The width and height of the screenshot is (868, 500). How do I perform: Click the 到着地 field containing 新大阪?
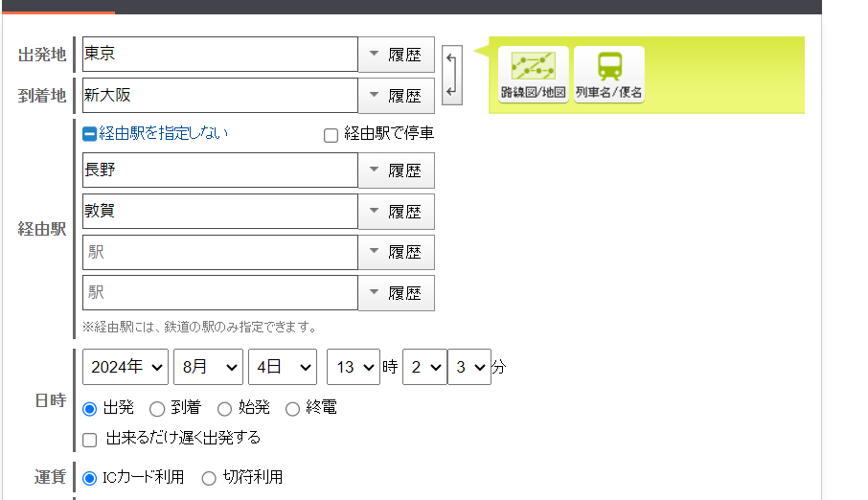point(220,95)
